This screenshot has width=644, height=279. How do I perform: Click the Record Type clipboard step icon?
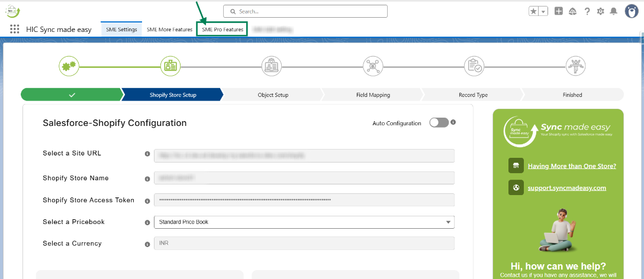(474, 65)
